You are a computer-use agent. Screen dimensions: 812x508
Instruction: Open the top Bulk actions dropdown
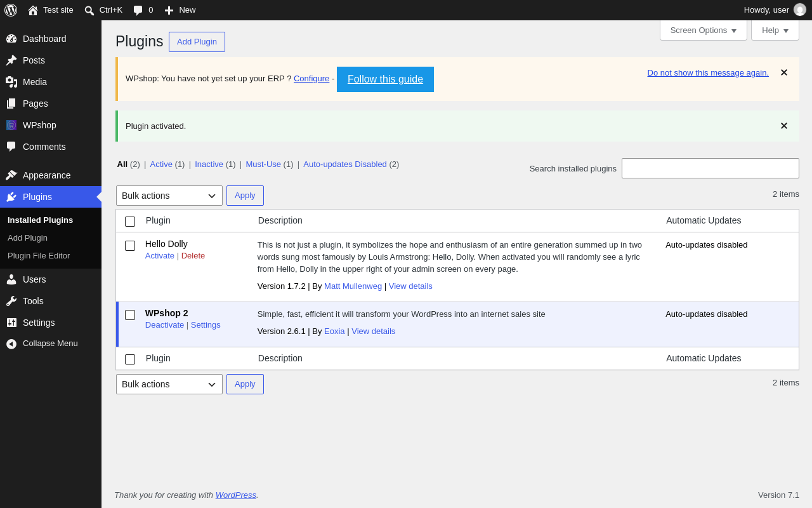169,196
